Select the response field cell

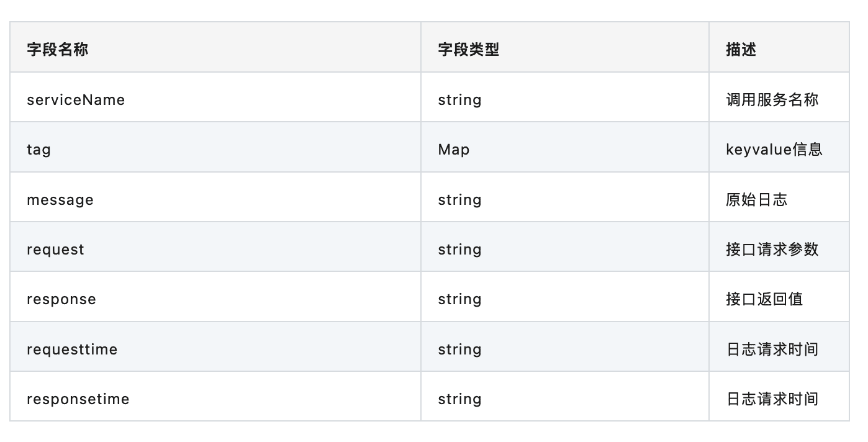(x=61, y=299)
